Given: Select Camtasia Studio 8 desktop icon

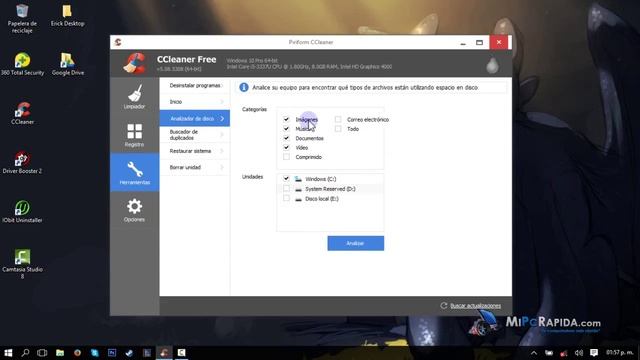Looking at the screenshot, I should 22,264.
